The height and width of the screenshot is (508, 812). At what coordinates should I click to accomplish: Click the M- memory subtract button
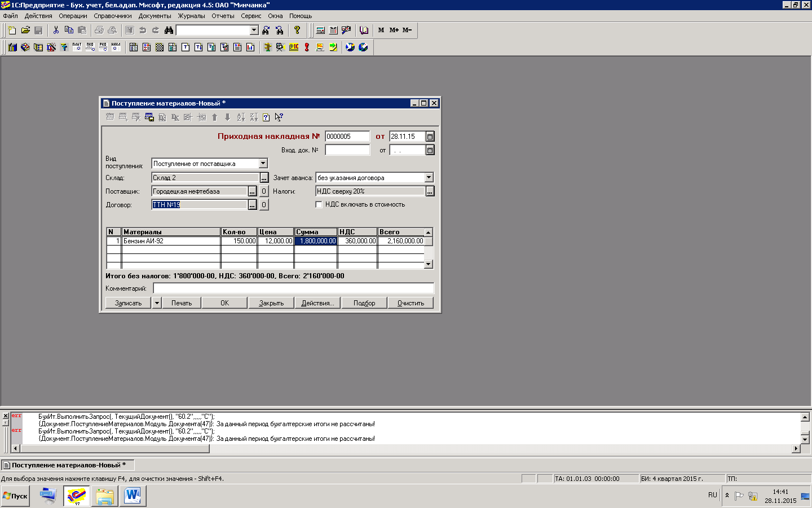[407, 30]
